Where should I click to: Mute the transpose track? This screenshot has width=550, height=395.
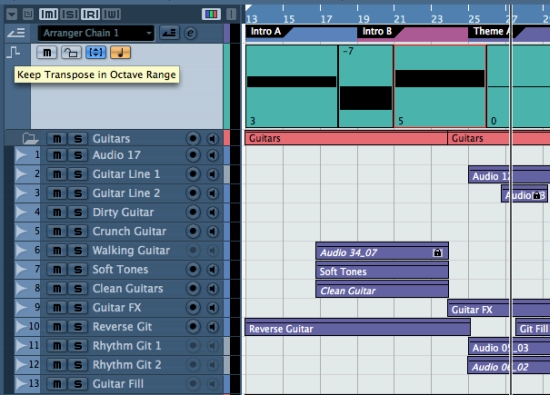(x=47, y=53)
